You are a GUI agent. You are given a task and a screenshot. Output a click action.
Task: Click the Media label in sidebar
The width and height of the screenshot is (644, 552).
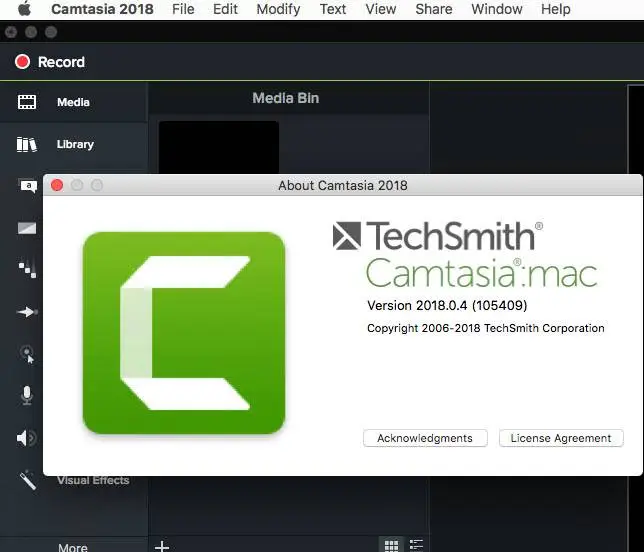point(73,102)
